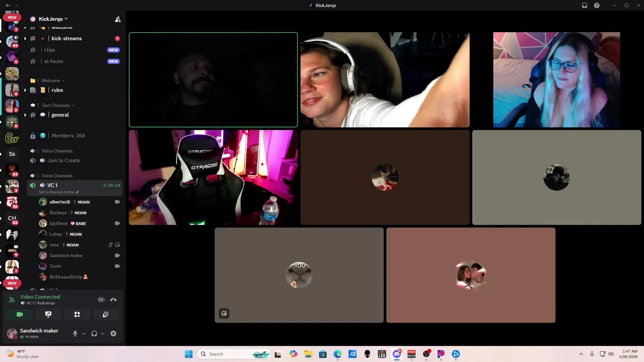Image resolution: width=644 pixels, height=362 pixels.
Task: Go back with the title bar arrow
Action: pos(8,6)
